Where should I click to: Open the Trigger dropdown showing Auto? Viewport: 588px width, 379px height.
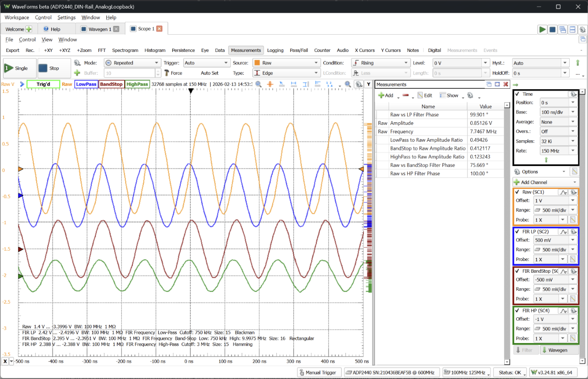206,63
